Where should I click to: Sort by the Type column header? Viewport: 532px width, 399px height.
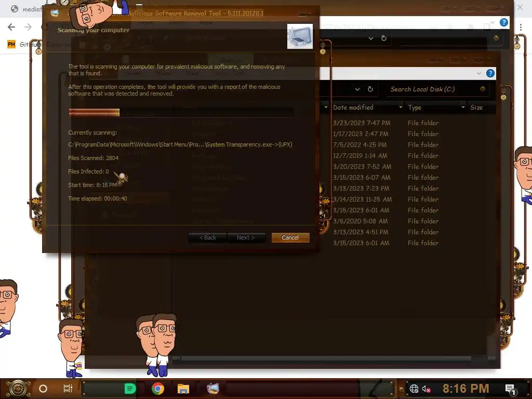tap(415, 108)
